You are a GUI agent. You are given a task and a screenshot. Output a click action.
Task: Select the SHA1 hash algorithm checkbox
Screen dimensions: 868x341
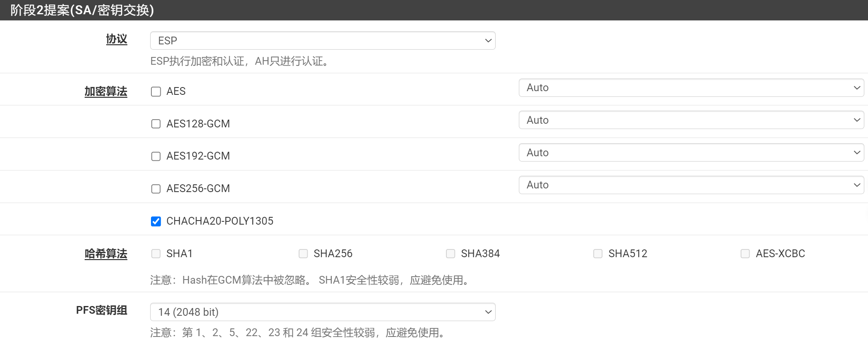click(x=156, y=254)
